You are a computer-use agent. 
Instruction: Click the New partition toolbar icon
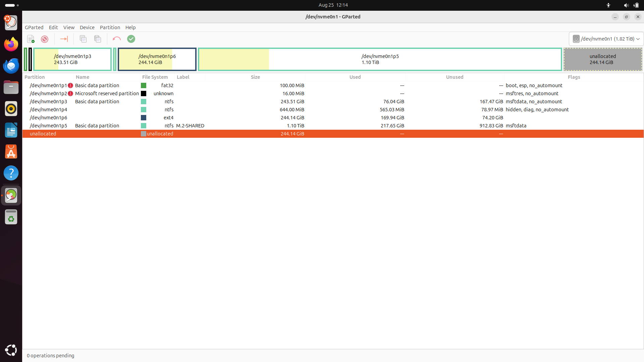[x=31, y=39]
